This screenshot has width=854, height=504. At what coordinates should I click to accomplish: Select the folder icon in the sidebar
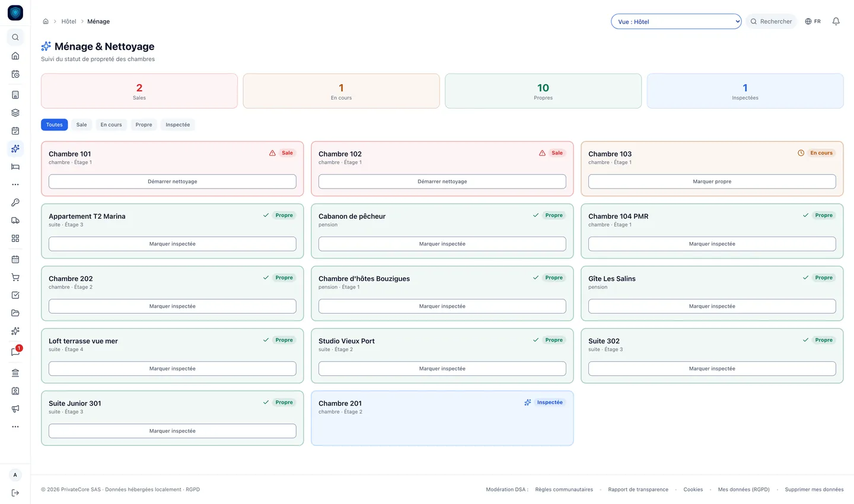click(x=15, y=313)
